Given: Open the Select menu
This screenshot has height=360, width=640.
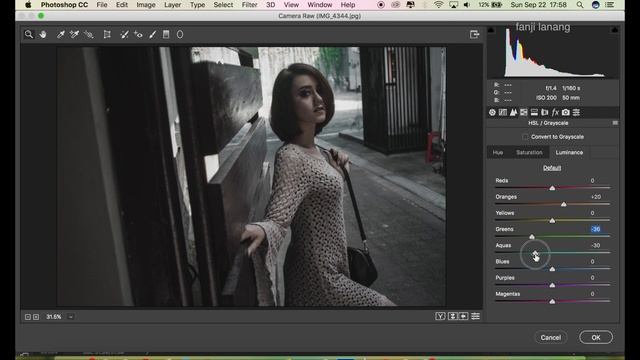Looking at the screenshot, I should tap(223, 5).
